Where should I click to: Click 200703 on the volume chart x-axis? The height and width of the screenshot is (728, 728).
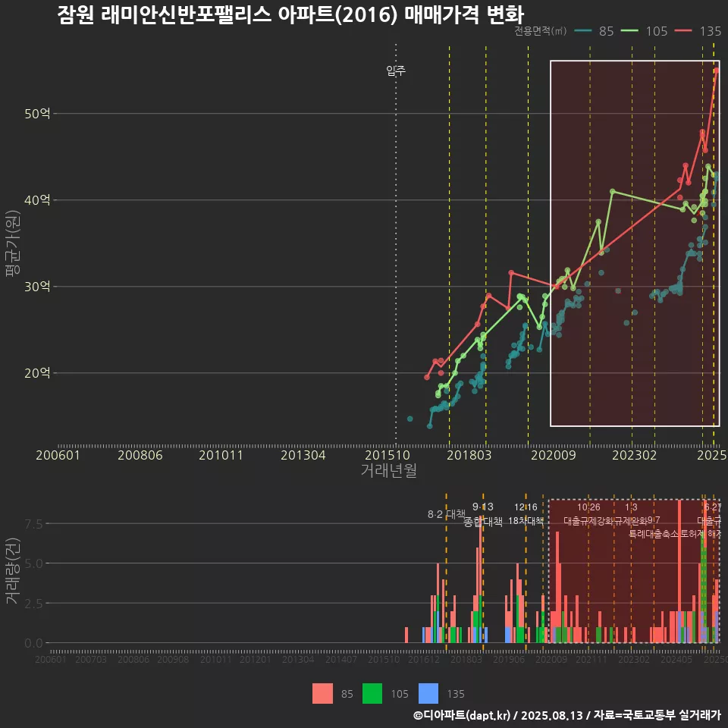(91, 659)
